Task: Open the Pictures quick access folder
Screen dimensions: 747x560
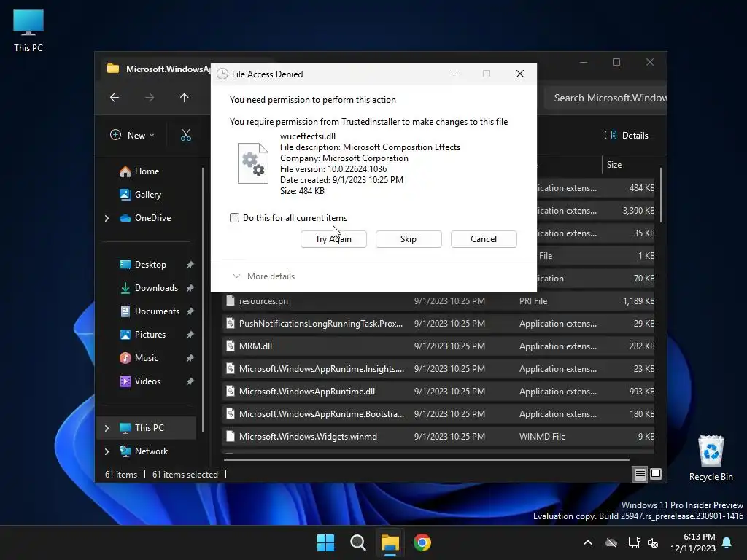Action: 150,335
